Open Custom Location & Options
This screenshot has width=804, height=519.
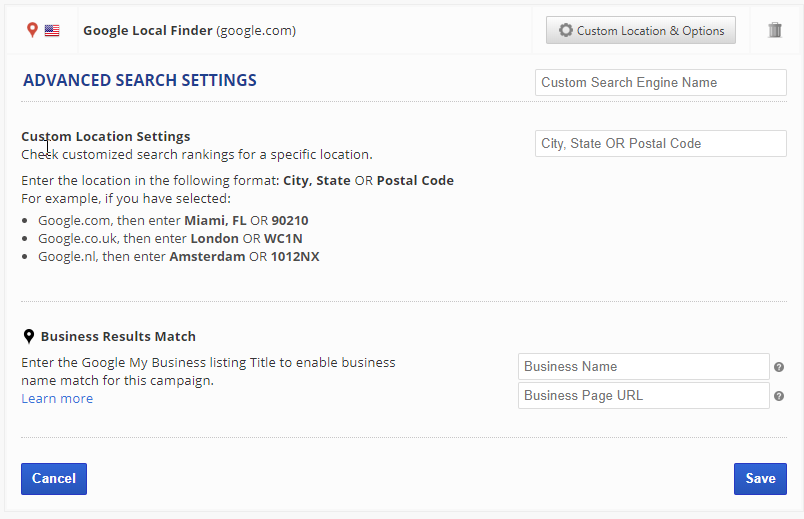tap(641, 31)
